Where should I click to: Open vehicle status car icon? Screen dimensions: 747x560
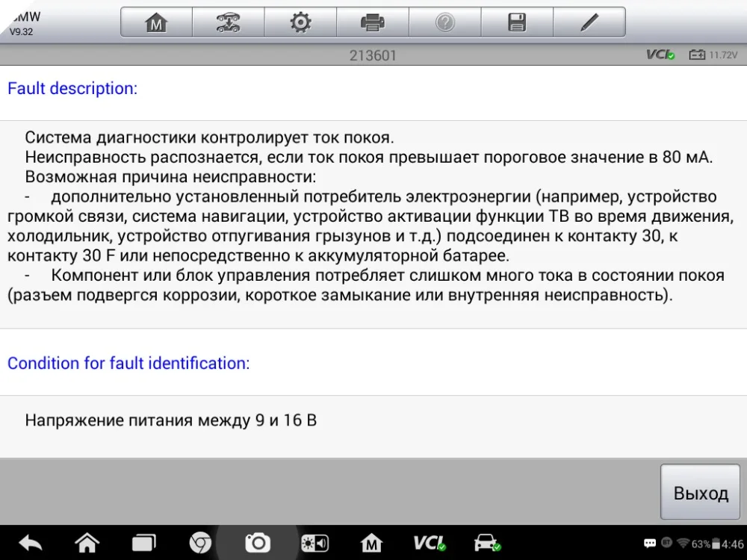[487, 543]
